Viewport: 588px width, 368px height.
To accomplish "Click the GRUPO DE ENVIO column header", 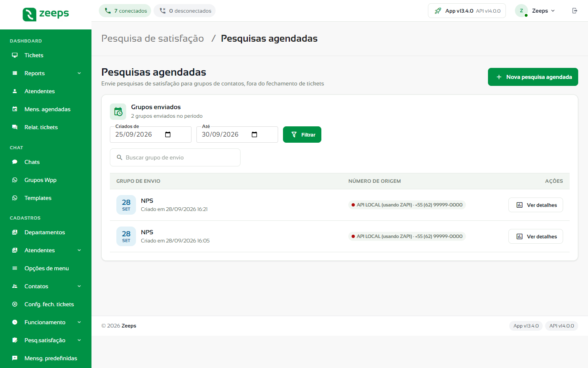I will 138,181.
